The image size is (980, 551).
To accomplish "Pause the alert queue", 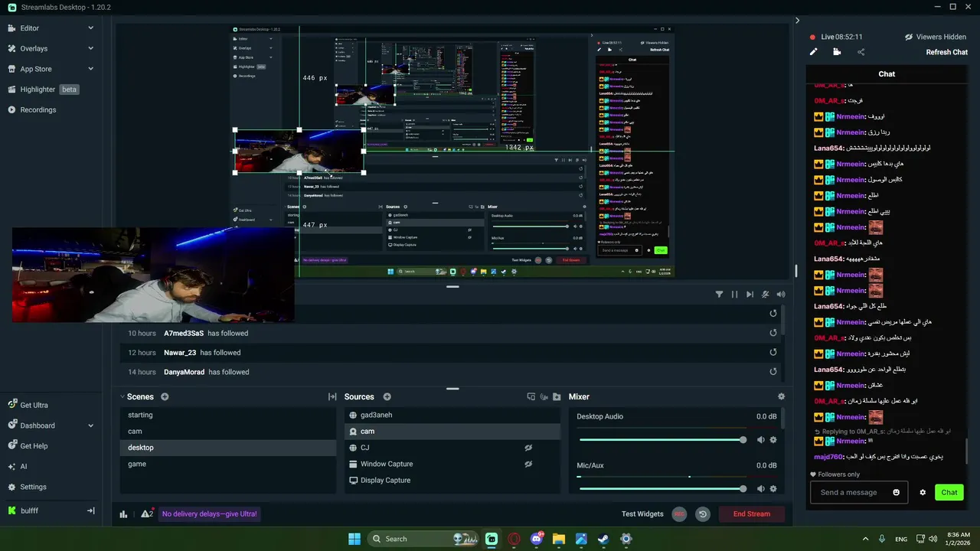I will tap(734, 294).
